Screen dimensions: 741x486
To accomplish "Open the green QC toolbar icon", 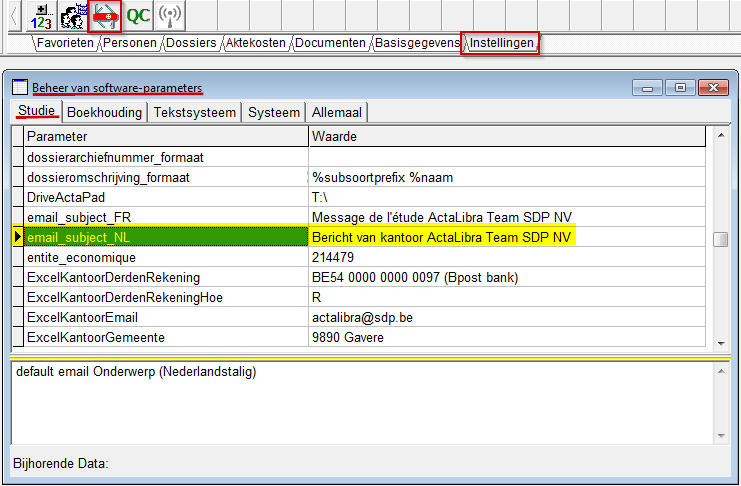I will click(x=138, y=16).
